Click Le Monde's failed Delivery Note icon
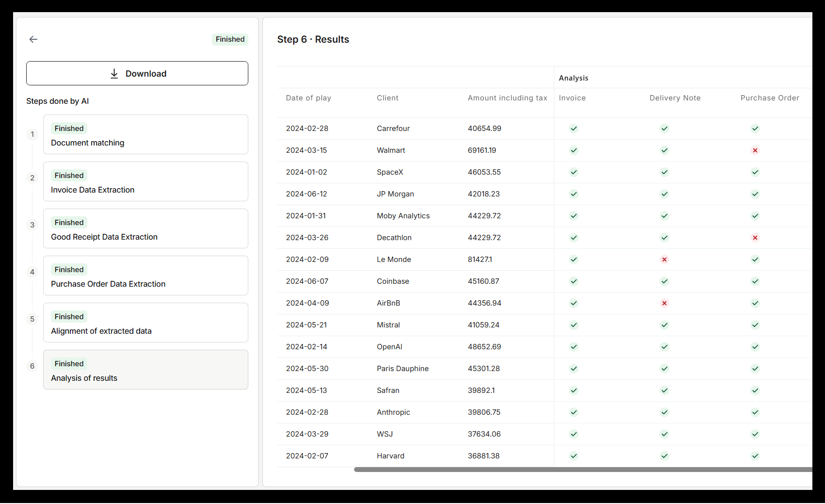The image size is (825, 504). point(664,260)
